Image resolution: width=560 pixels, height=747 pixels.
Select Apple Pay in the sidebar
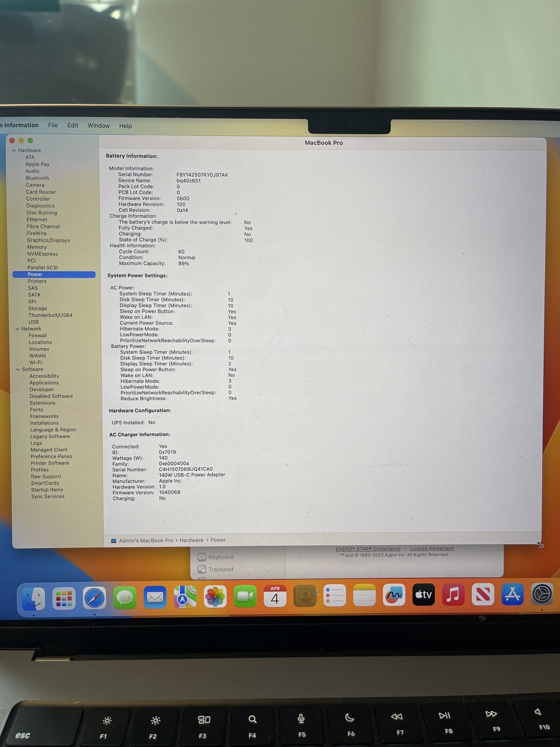click(37, 164)
